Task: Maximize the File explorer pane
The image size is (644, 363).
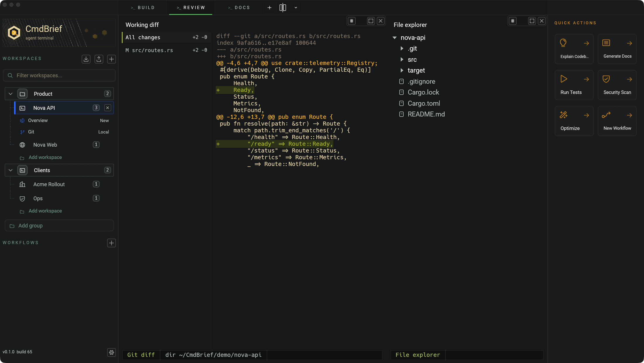Action: pos(532,21)
